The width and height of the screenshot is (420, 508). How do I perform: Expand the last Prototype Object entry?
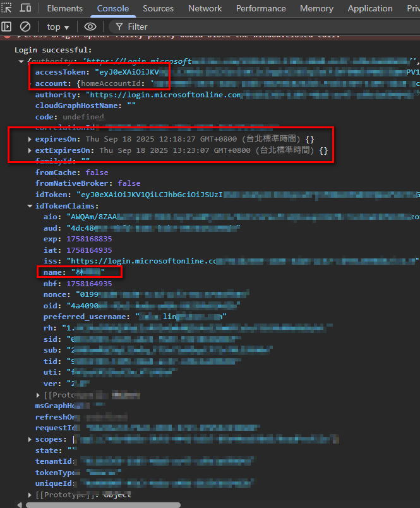(x=30, y=495)
